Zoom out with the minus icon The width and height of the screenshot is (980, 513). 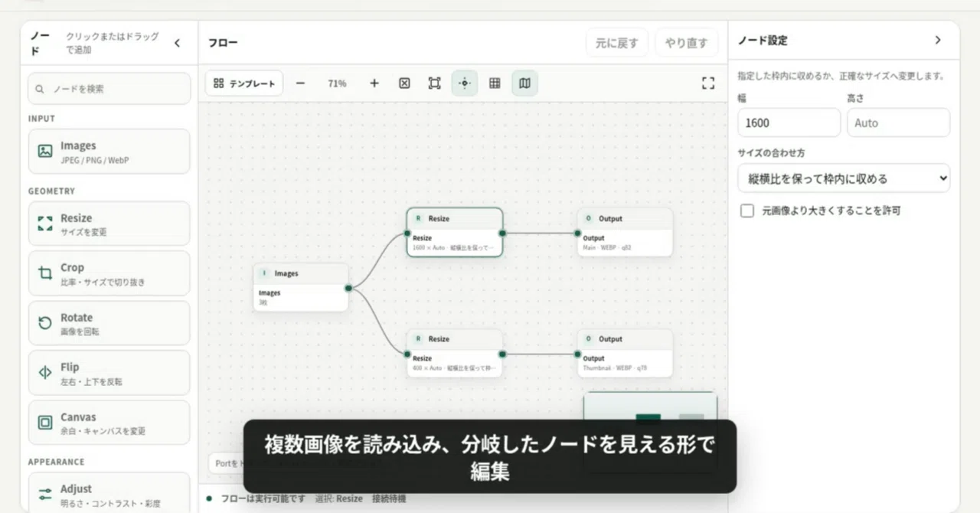coord(300,83)
